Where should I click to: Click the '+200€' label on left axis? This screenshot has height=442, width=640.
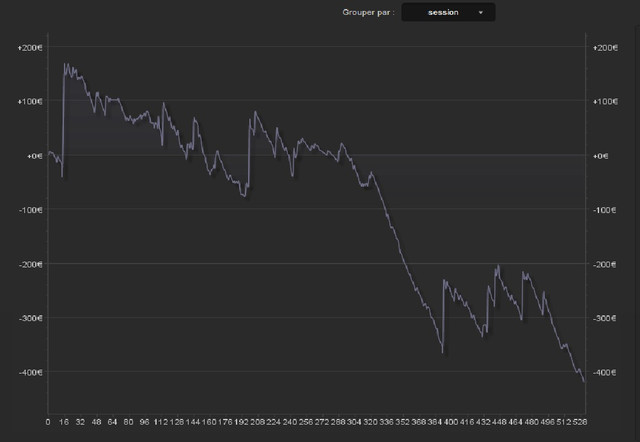click(30, 48)
